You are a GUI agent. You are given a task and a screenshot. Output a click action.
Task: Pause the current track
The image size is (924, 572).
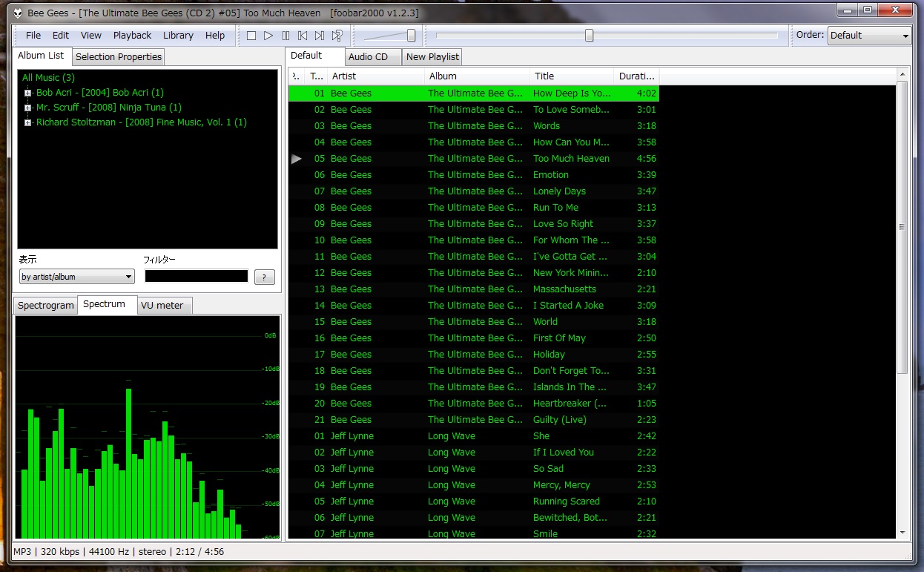[286, 36]
